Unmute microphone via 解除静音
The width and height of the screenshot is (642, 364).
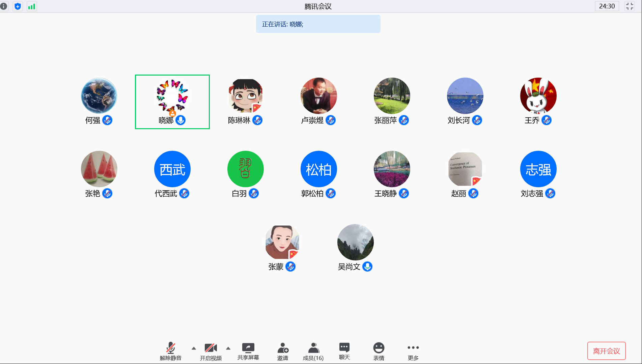(170, 351)
